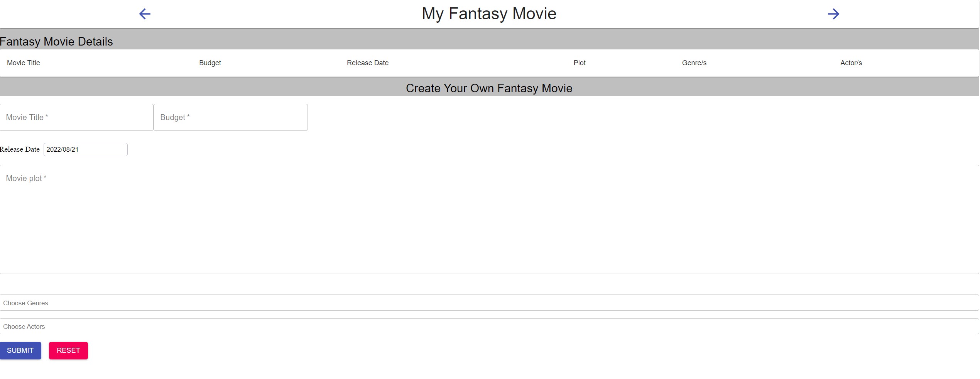This screenshot has width=980, height=379.
Task: Select the Plot column header
Action: 579,63
